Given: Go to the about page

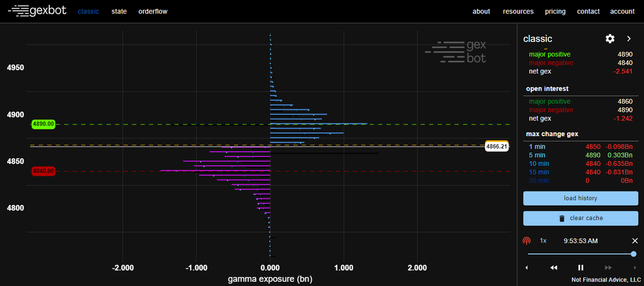Looking at the screenshot, I should pyautogui.click(x=481, y=11).
